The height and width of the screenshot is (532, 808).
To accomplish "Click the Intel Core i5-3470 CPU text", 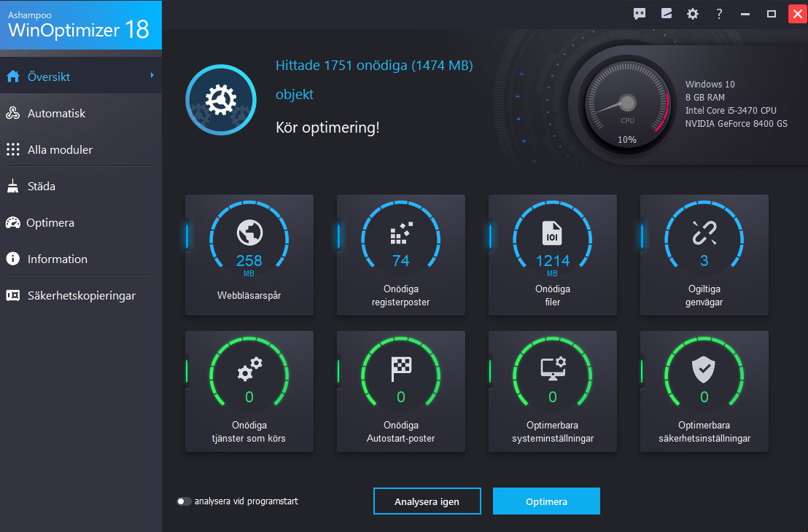I will pos(731,110).
